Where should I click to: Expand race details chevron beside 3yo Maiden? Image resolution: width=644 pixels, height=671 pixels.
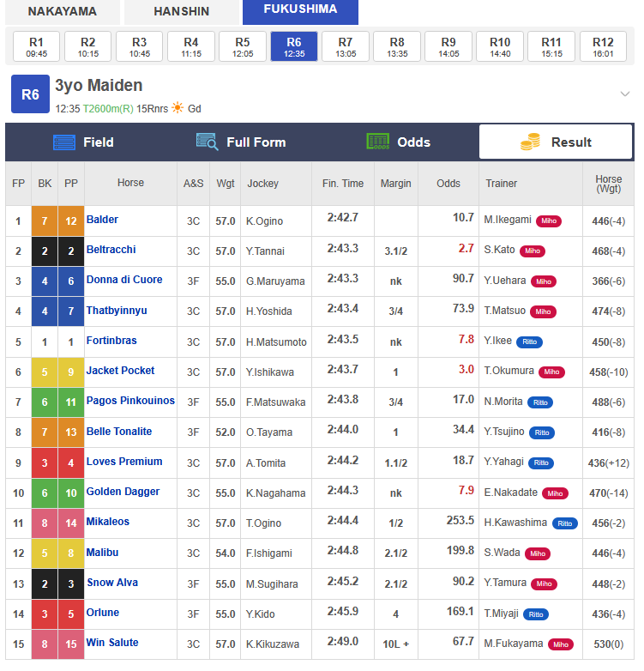tap(625, 94)
